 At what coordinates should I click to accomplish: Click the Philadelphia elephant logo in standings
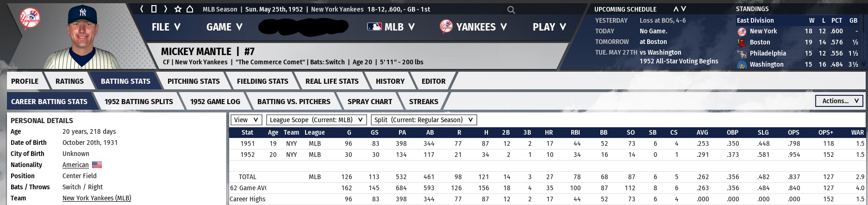pos(742,53)
